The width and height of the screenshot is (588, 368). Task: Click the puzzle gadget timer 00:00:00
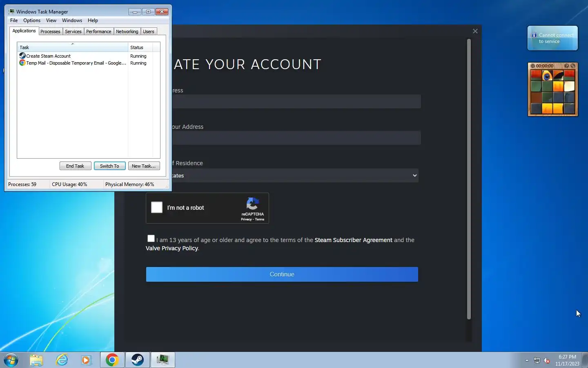tap(545, 66)
